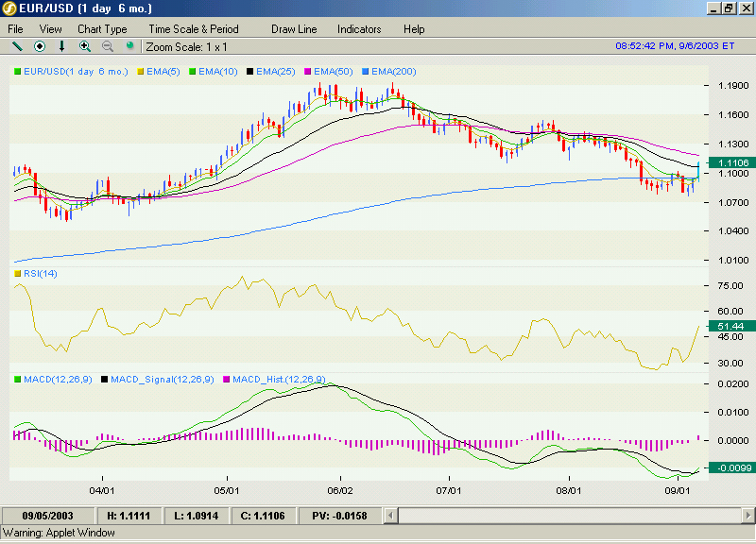Screen dimensions: 756x544
Task: Click the EUR/USD(1 day 6 mo.) legend label
Action: coord(77,72)
